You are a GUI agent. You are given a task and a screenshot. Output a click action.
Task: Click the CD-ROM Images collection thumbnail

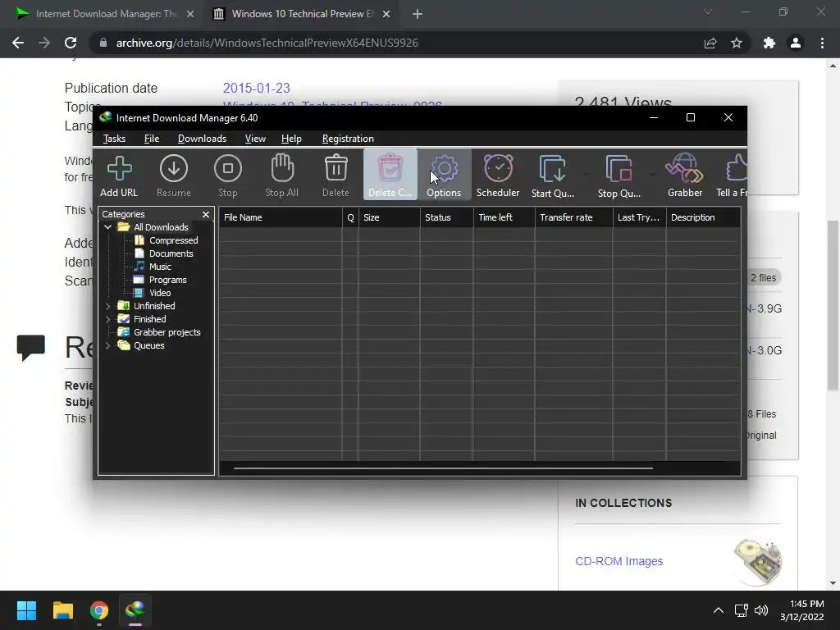tap(758, 561)
